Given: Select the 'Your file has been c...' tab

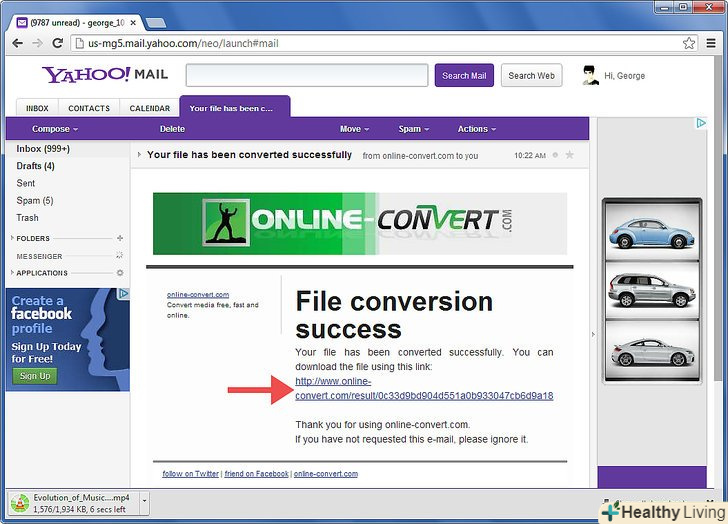Looking at the screenshot, I should [235, 107].
